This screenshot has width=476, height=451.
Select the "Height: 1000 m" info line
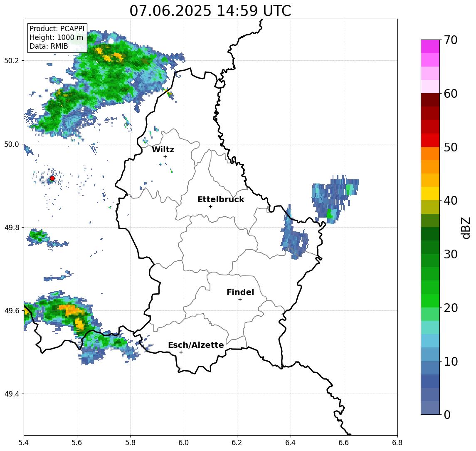[x=56, y=38]
